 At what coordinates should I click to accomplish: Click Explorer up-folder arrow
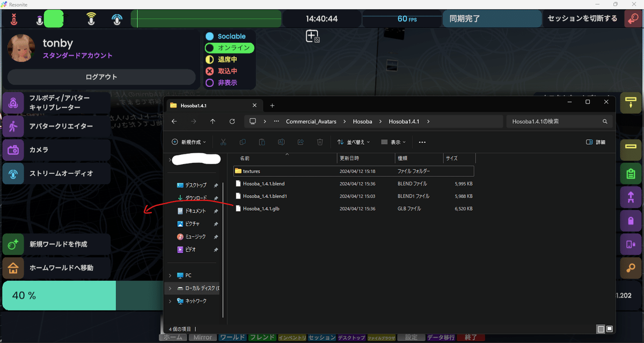tap(213, 122)
